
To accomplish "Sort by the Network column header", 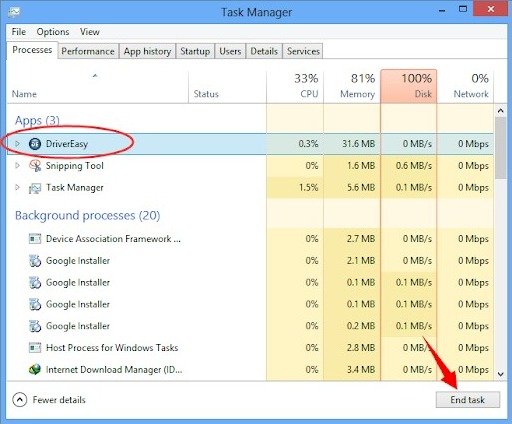I will pos(465,86).
